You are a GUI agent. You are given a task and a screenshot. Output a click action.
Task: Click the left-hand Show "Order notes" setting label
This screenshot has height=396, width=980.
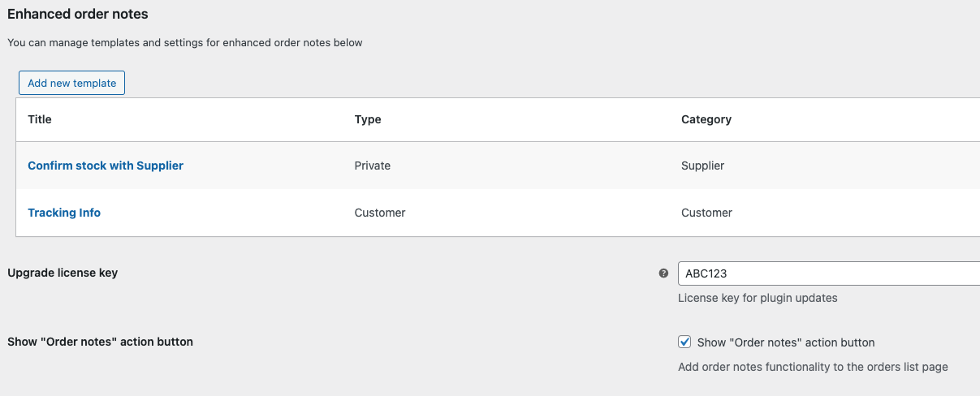click(x=100, y=342)
